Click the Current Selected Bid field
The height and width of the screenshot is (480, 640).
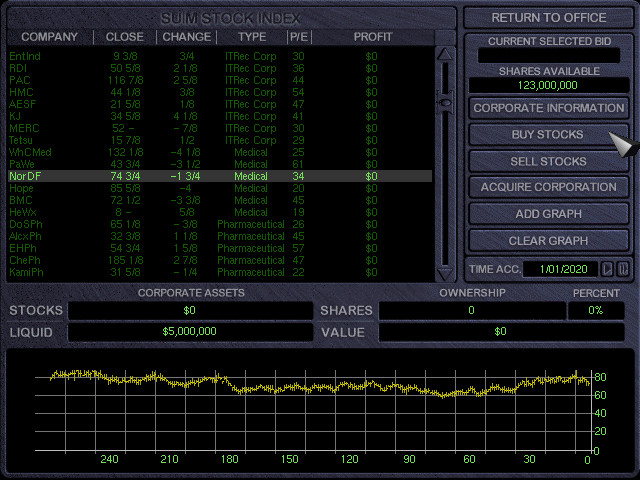tap(549, 56)
